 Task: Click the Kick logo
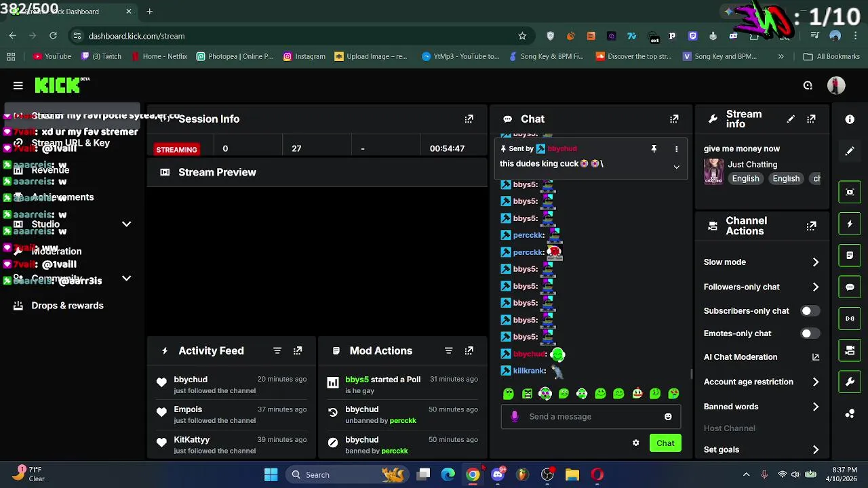tap(62, 85)
